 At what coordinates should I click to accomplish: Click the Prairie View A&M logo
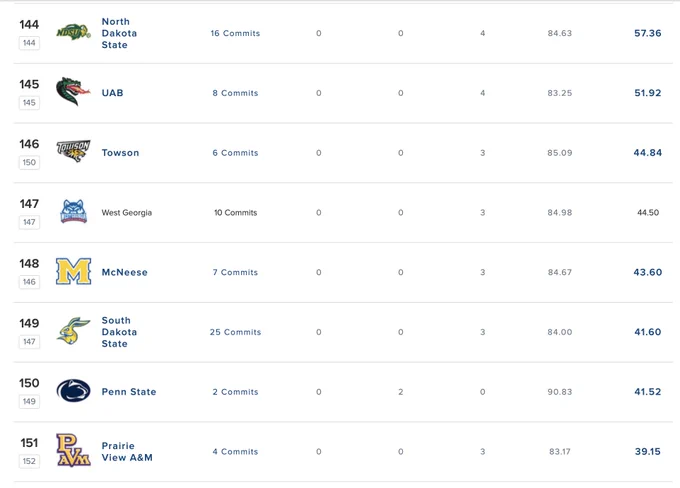pos(73,450)
